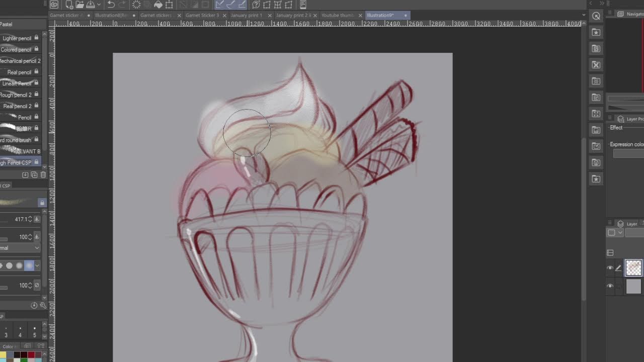Open sub tool detail wrench icon
Screen dimensions: 644x362
pyautogui.click(x=43, y=305)
